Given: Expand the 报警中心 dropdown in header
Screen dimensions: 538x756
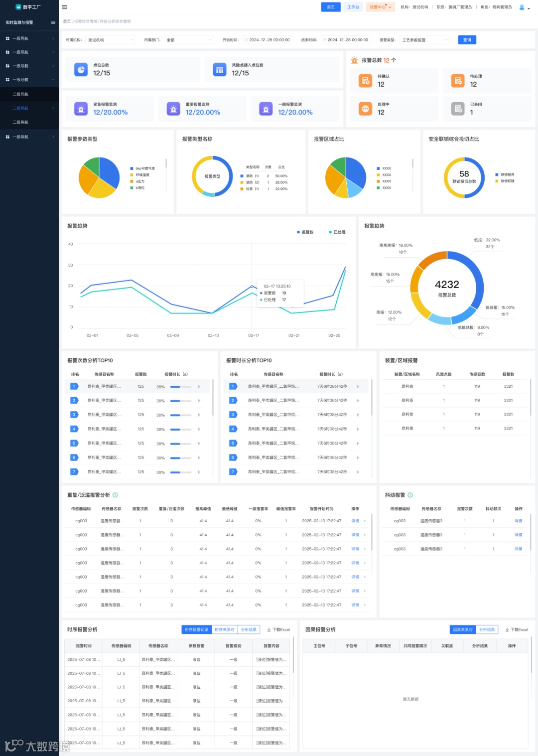Looking at the screenshot, I should (x=381, y=7).
